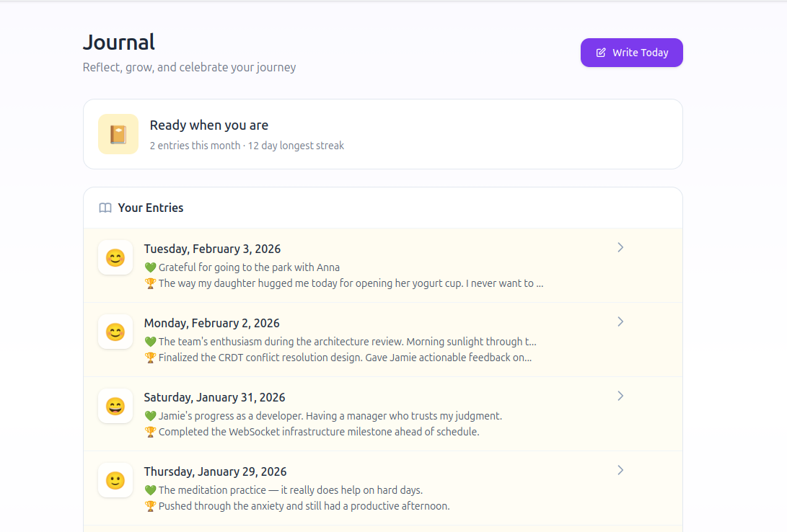The image size is (787, 532).
Task: Open the Monday, February 2, 2026 entry
Action: coord(383,340)
